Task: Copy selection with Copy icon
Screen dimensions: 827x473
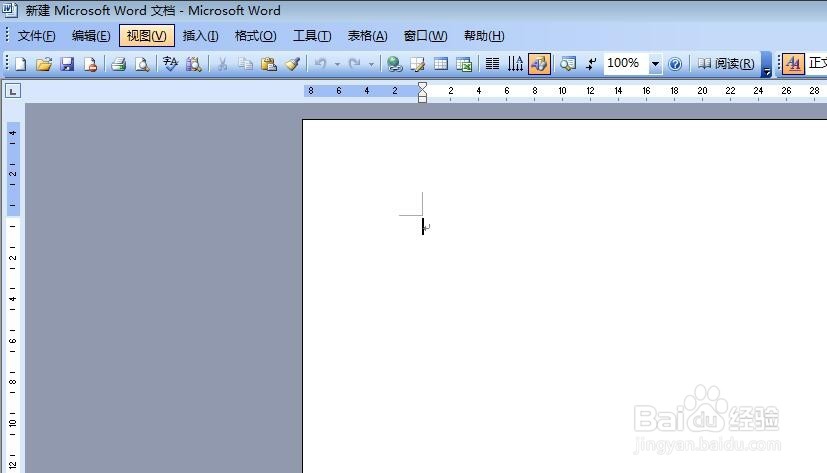Action: tap(245, 64)
